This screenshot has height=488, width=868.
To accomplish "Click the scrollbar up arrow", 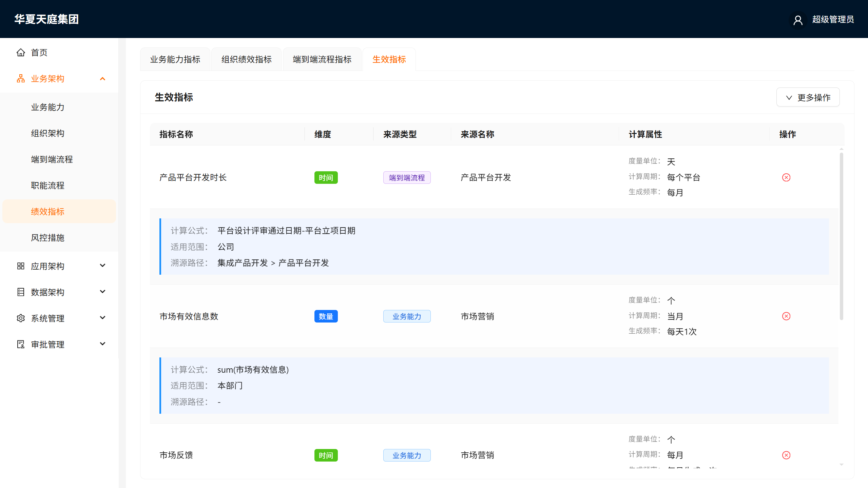I will tap(841, 149).
